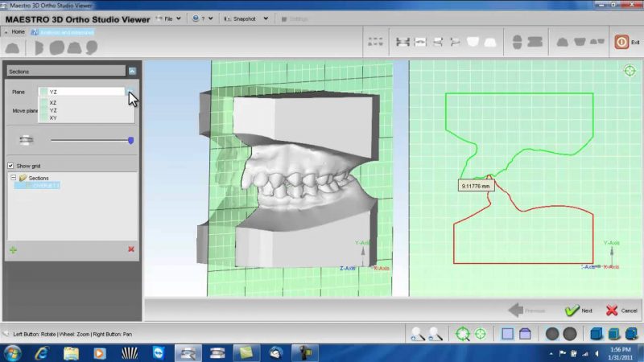Click the rounded blob model icon
This screenshot has height=362, width=644.
56,47
